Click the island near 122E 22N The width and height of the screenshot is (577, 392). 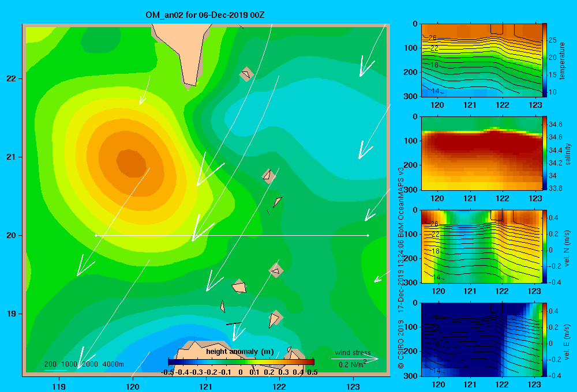246,74
